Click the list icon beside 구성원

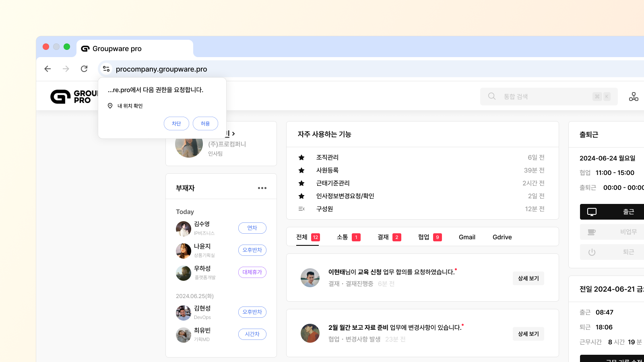pos(301,209)
